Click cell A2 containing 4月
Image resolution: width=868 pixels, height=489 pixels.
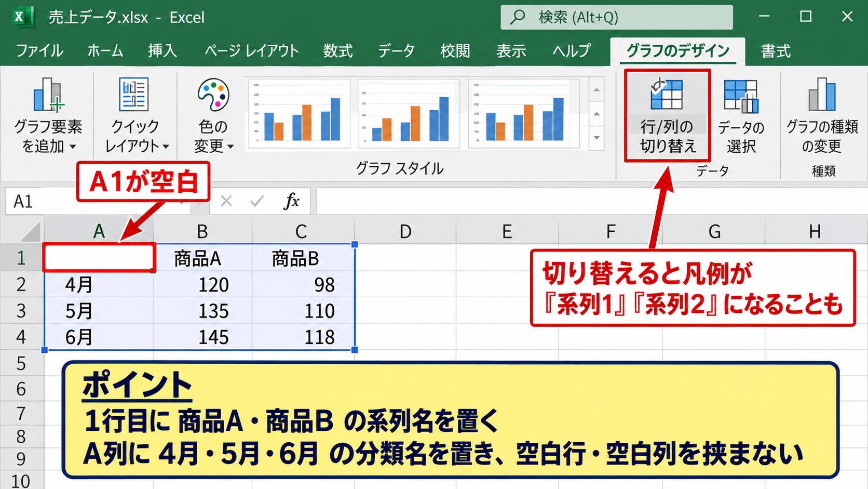99,284
